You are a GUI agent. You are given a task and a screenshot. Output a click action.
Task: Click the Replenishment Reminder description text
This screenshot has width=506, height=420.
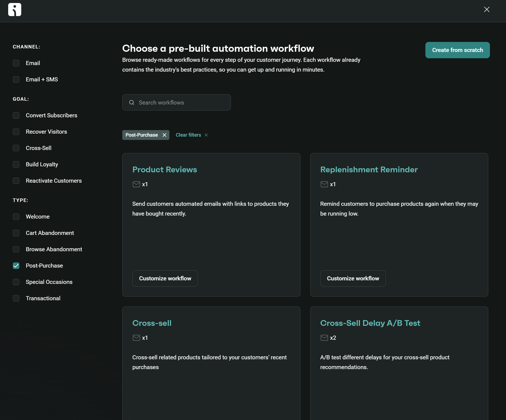click(x=399, y=209)
